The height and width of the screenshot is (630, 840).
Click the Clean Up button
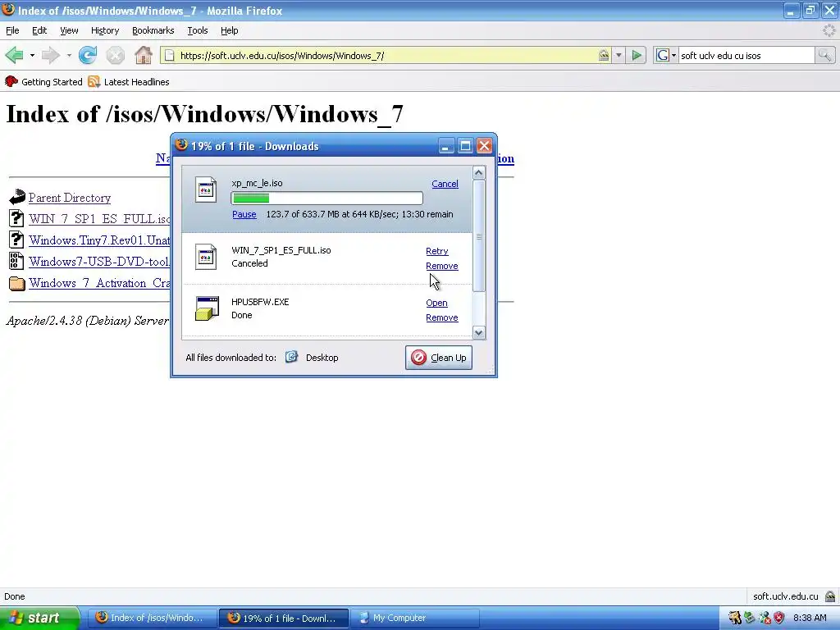(x=438, y=358)
